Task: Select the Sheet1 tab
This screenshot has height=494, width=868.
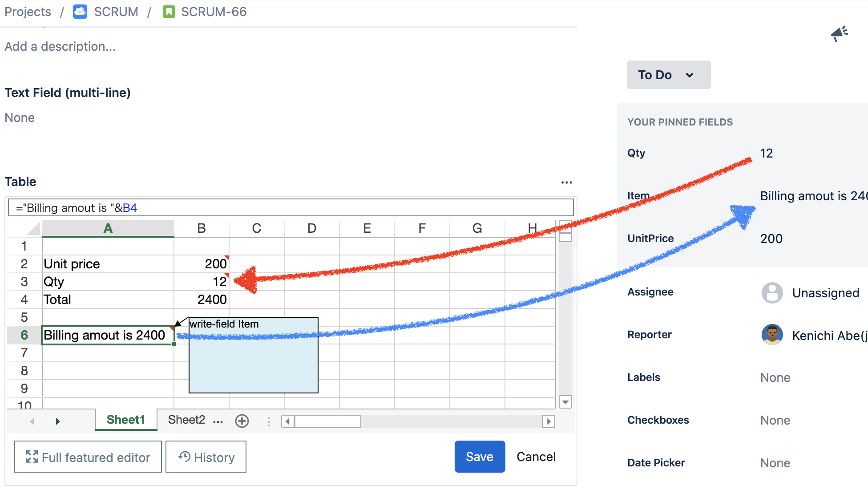Action: click(126, 420)
